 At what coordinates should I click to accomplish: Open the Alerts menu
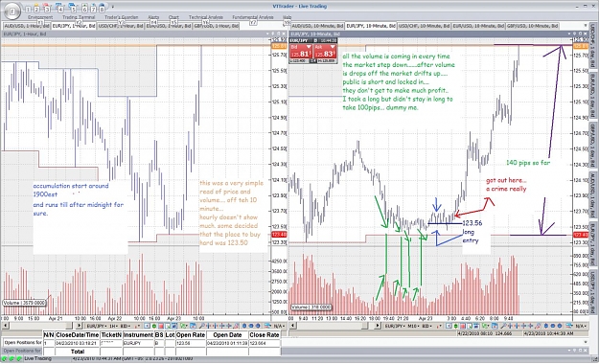point(153,17)
